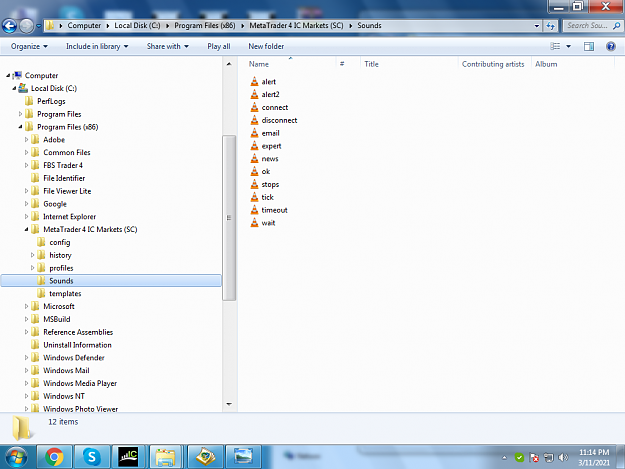625x469 pixels.
Task: Select the tick sound file
Action: point(262,197)
